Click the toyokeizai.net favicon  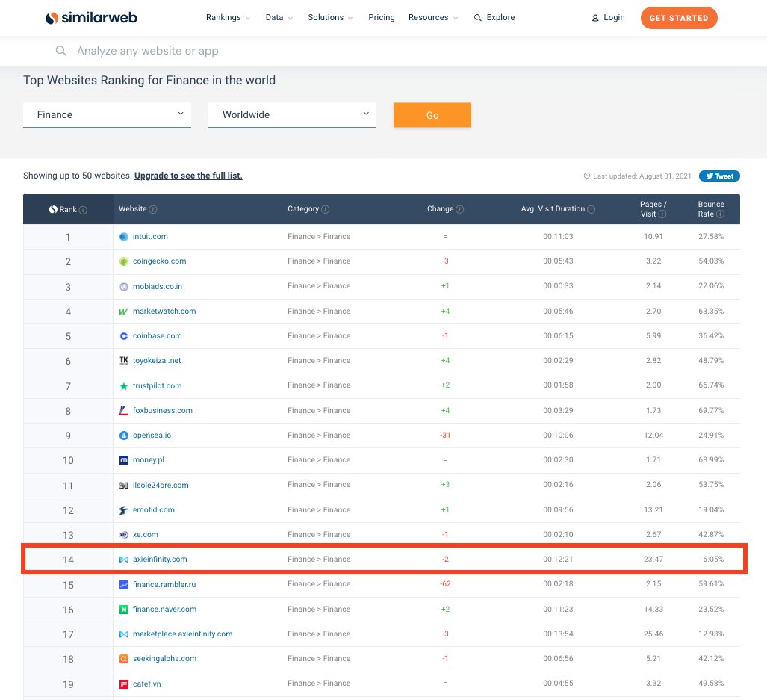[x=124, y=361]
